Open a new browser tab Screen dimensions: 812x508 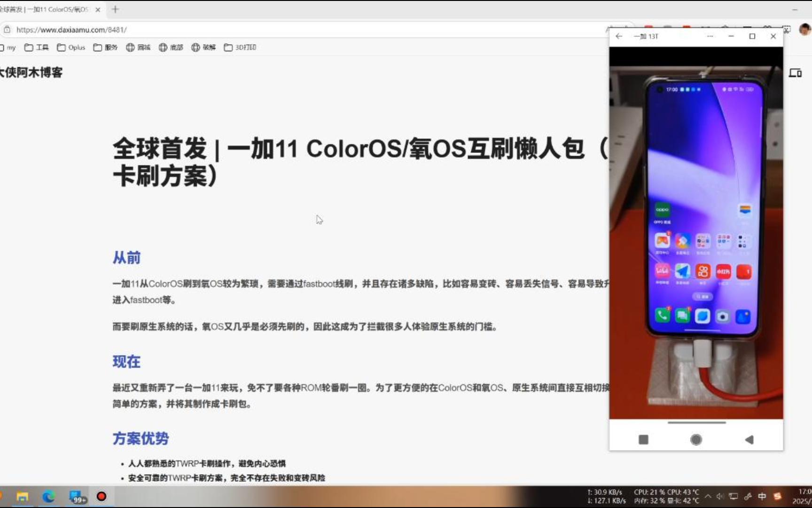point(115,9)
